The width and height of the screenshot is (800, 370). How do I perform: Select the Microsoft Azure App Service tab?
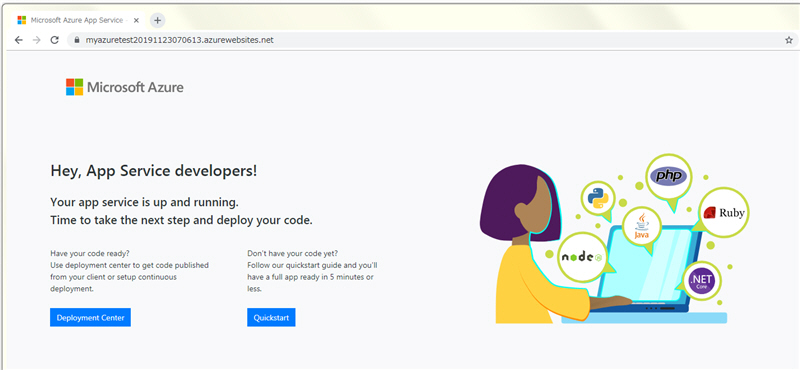(77, 20)
